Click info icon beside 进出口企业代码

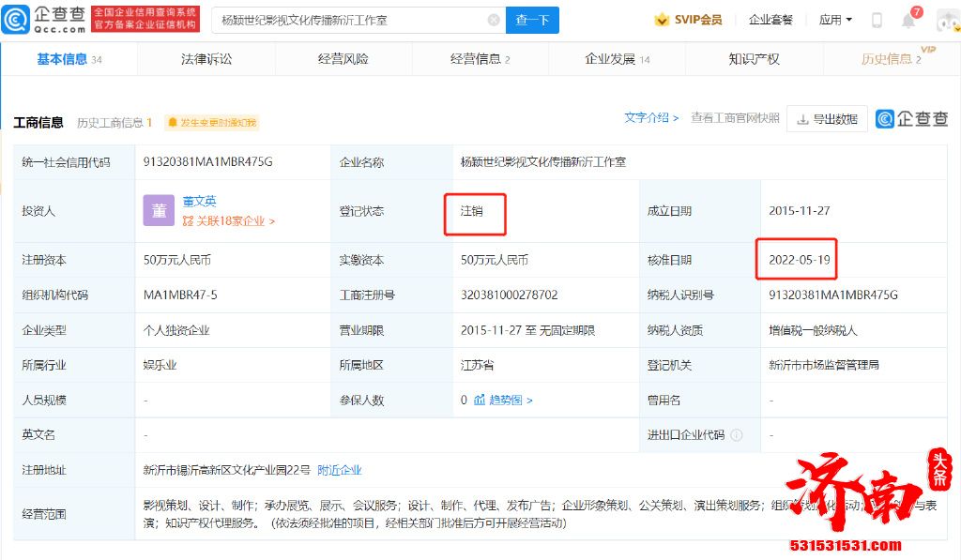(x=737, y=435)
